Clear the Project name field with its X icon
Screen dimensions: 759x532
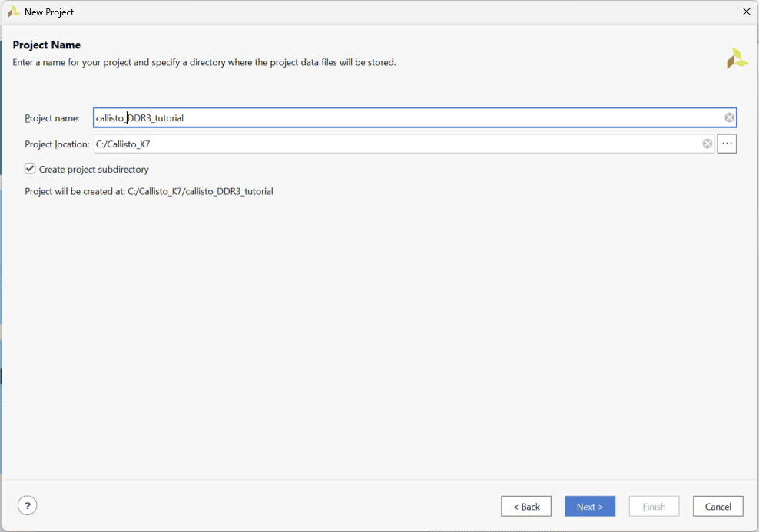click(729, 117)
